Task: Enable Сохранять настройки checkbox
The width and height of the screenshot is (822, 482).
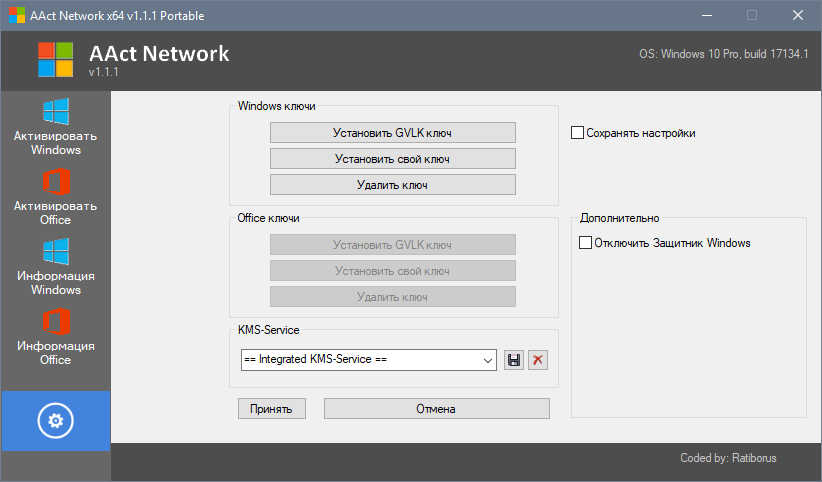Action: tap(577, 133)
